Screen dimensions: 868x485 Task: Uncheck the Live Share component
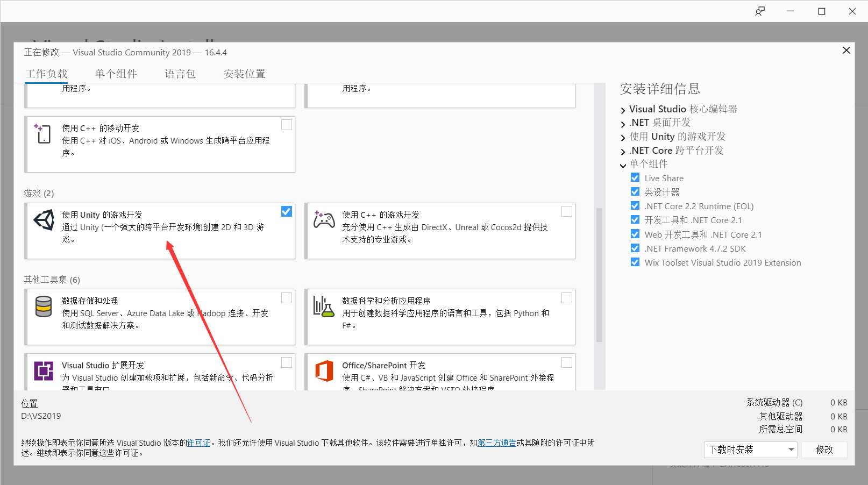coord(635,177)
